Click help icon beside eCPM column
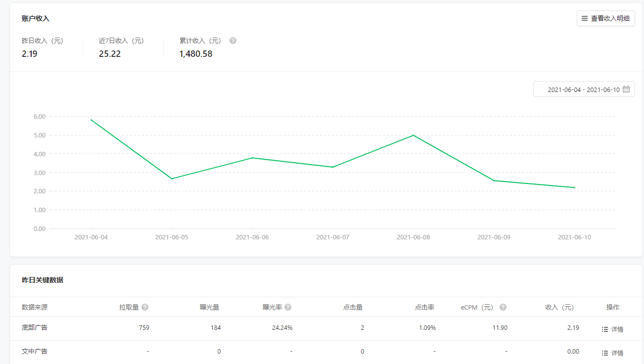Screen dimensions: 644x364 pyautogui.click(x=503, y=307)
